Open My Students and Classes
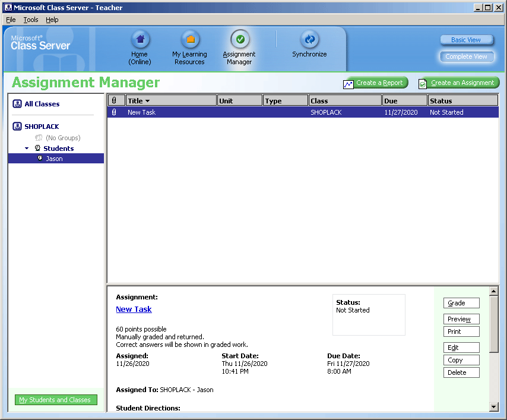This screenshot has height=420, width=507. pos(56,400)
